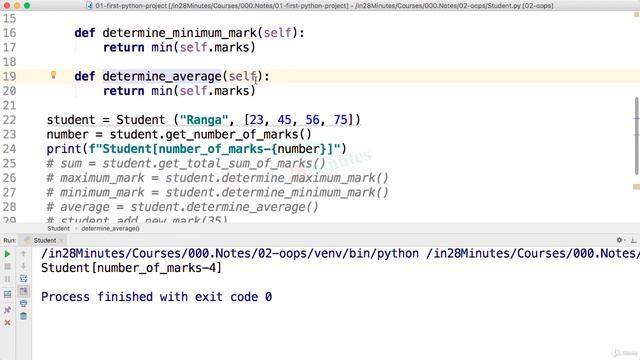Click the commented determine_minimum_mark() line 27
The width and height of the screenshot is (640, 360).
tap(218, 193)
